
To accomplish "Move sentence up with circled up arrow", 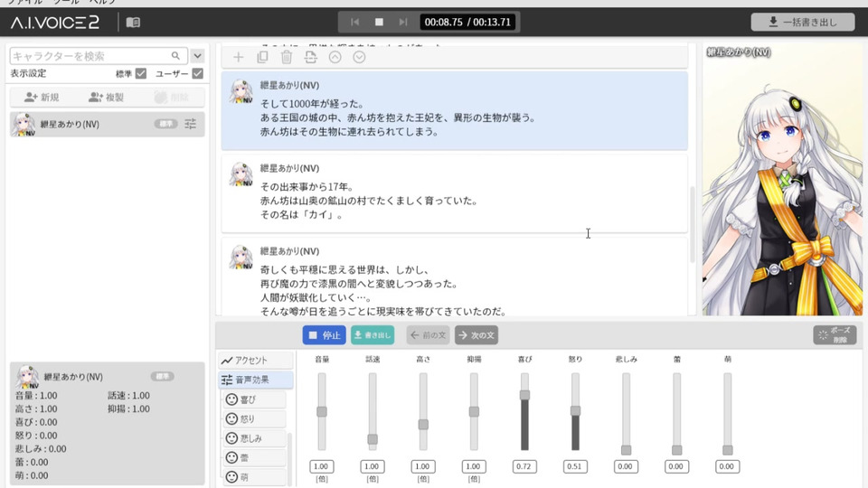I will pos(335,57).
